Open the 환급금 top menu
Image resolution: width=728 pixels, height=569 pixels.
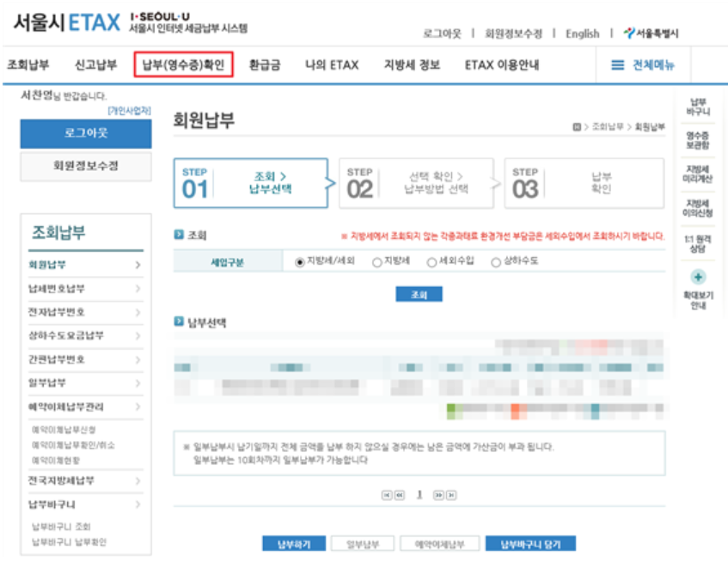[x=265, y=64]
